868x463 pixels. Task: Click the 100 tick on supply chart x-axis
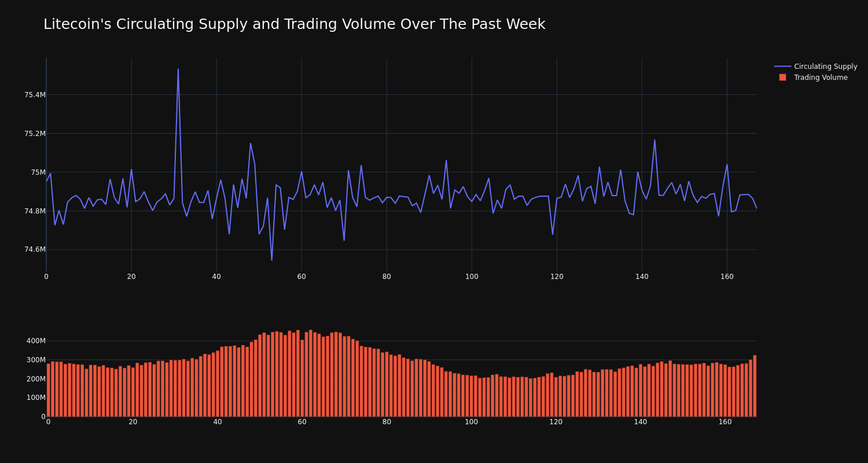coord(472,277)
